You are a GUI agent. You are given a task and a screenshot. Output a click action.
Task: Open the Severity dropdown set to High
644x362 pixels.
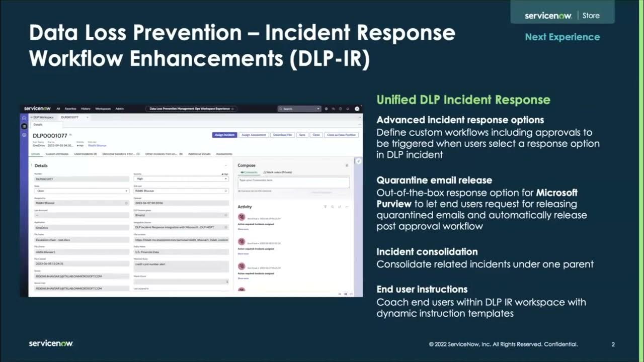181,178
